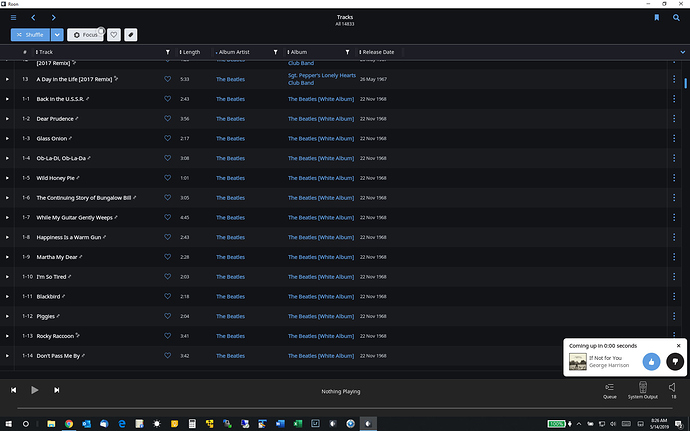Click the Shuffle button
This screenshot has height=431, width=690.
30,35
